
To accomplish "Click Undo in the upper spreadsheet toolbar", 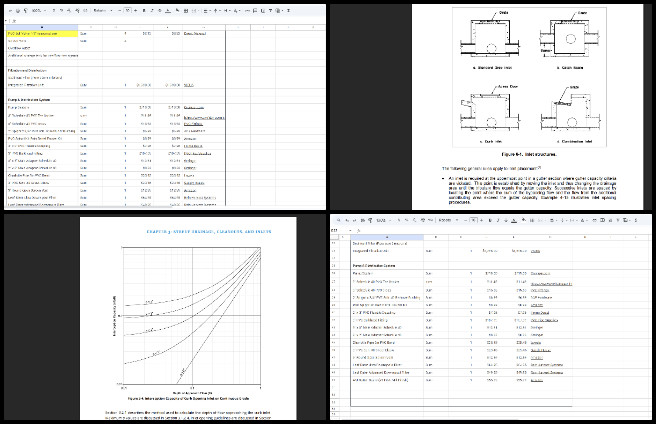I will 10,10.
